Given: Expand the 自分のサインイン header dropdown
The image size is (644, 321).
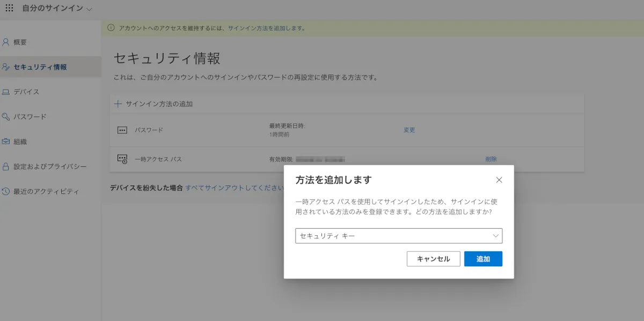Looking at the screenshot, I should pos(57,9).
